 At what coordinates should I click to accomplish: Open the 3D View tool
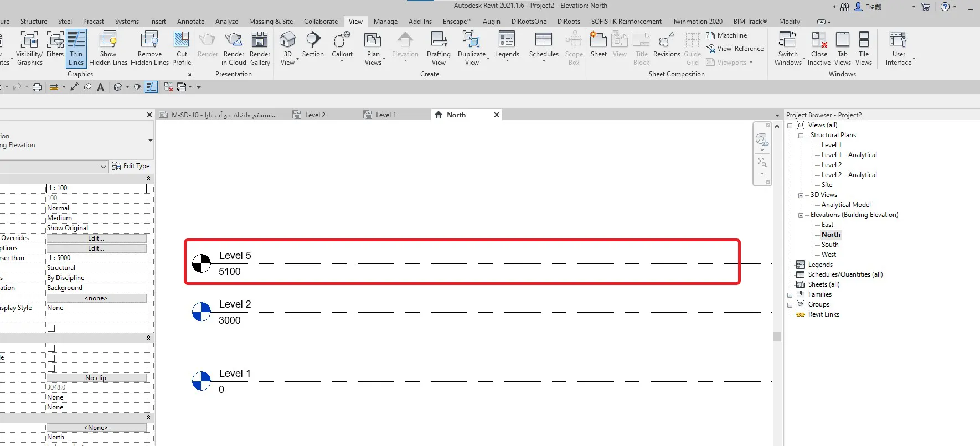pyautogui.click(x=288, y=48)
